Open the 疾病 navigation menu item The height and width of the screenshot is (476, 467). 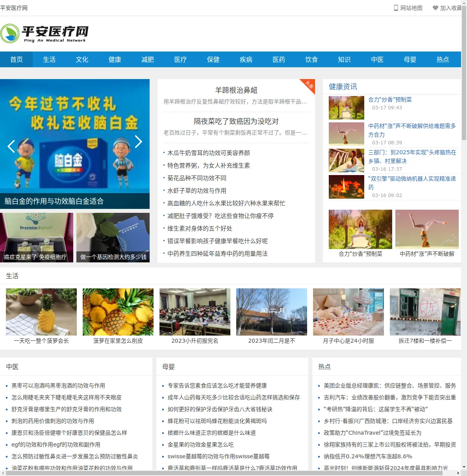coord(246,59)
